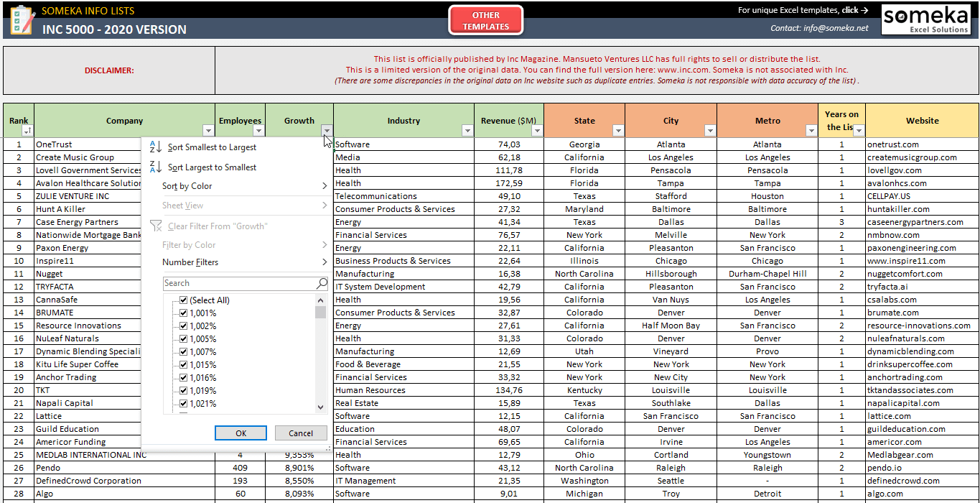Open the Revenue ($M) filter dropdown
The image size is (980, 503).
pyautogui.click(x=537, y=131)
